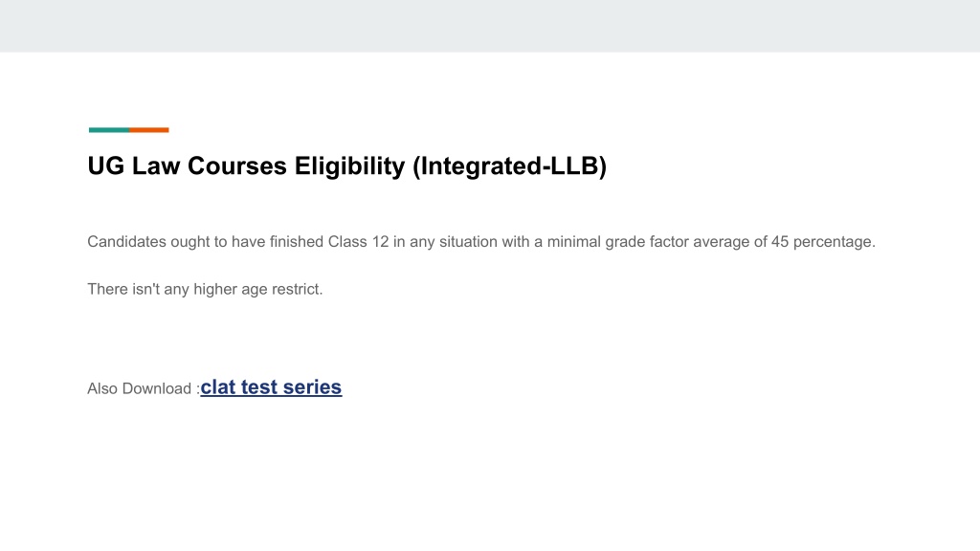This screenshot has height=551, width=980.
Task: Click the word Courses in the heading
Action: click(x=237, y=166)
